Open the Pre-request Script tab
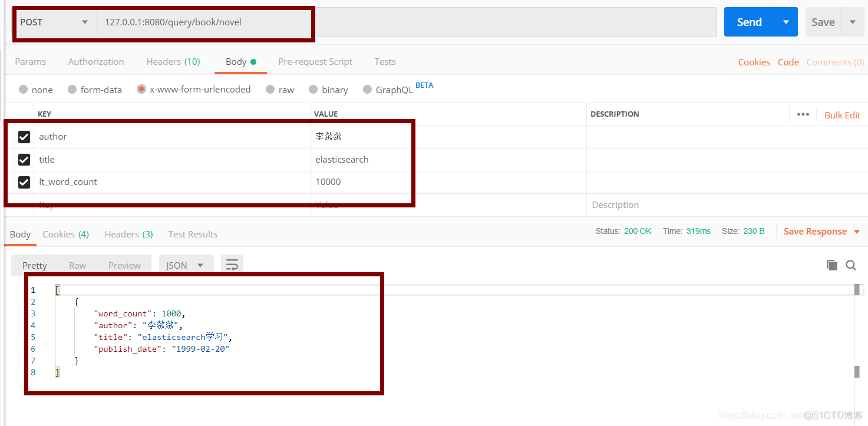 315,62
